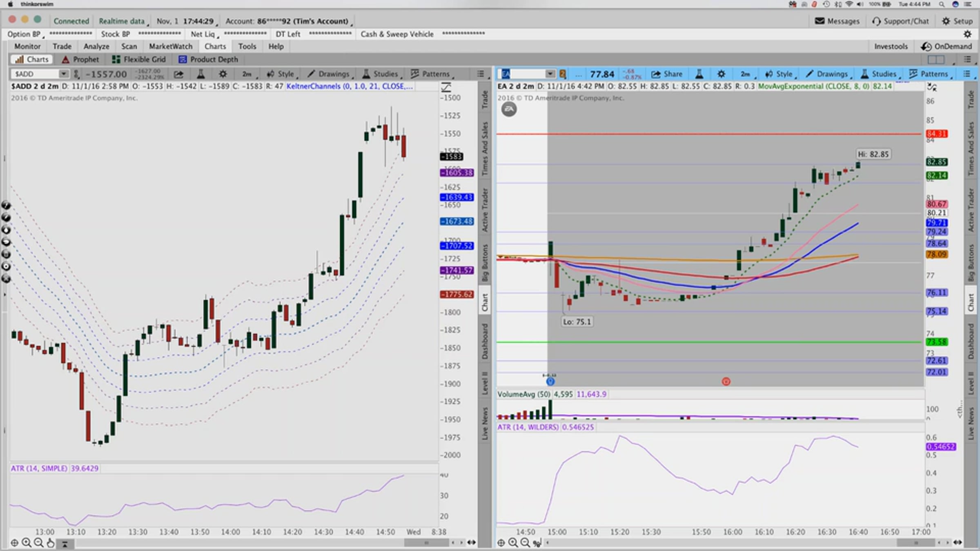Click the crosshair icon below the EA chart
980x551 pixels.
[x=501, y=542]
